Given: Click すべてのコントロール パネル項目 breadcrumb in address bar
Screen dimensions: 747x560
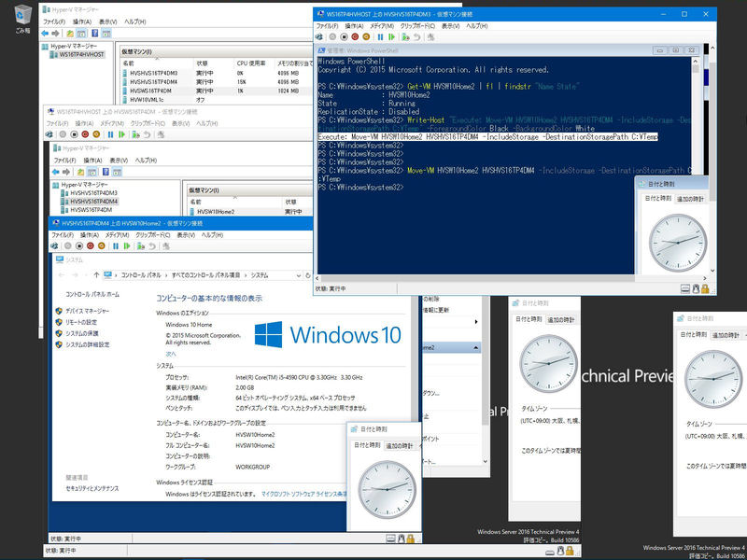Looking at the screenshot, I should 205,275.
